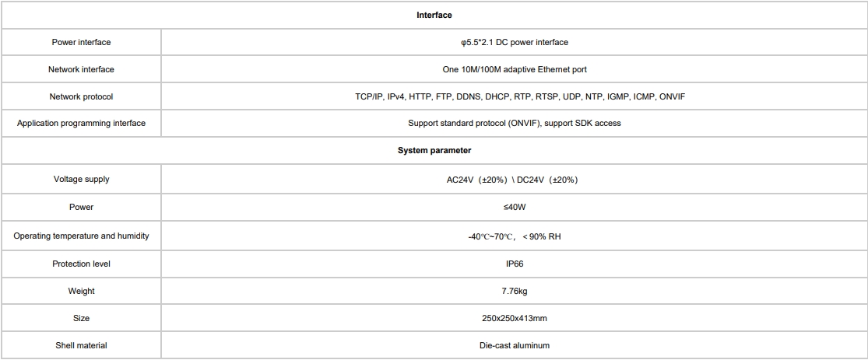
Task: Select the Power interface label cell
Action: tap(81, 42)
